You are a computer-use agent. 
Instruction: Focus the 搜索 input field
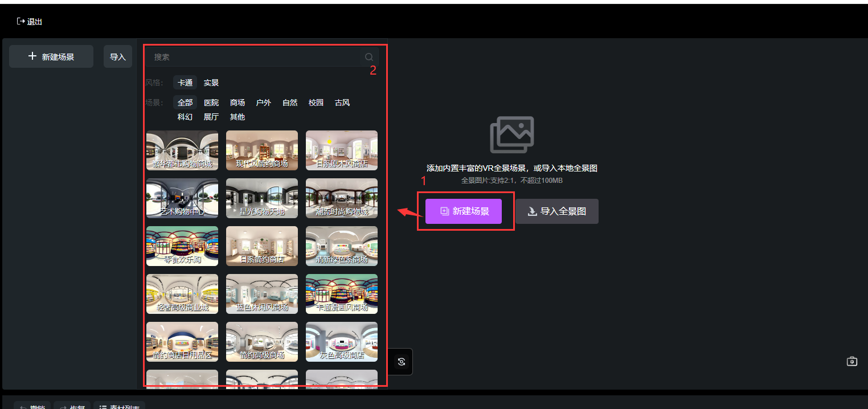click(x=256, y=57)
